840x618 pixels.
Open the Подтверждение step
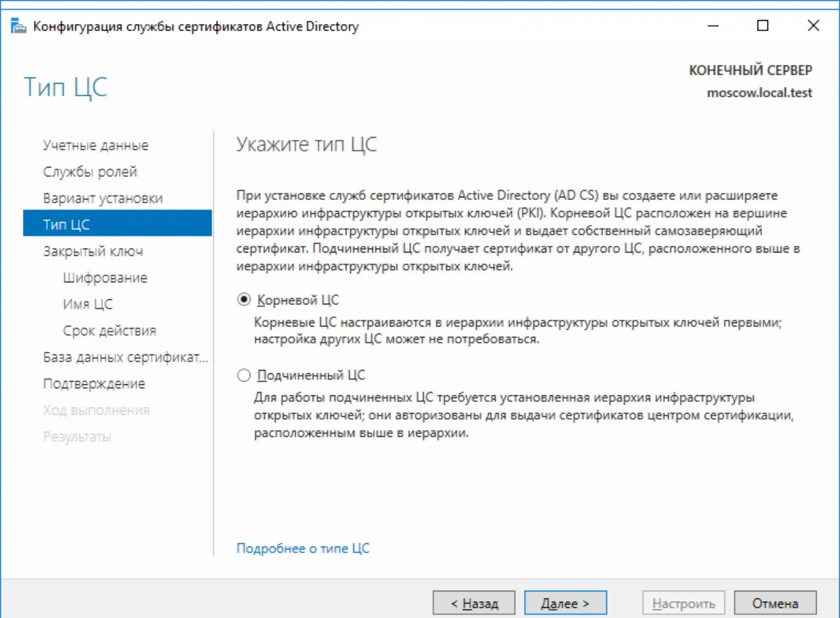point(94,384)
